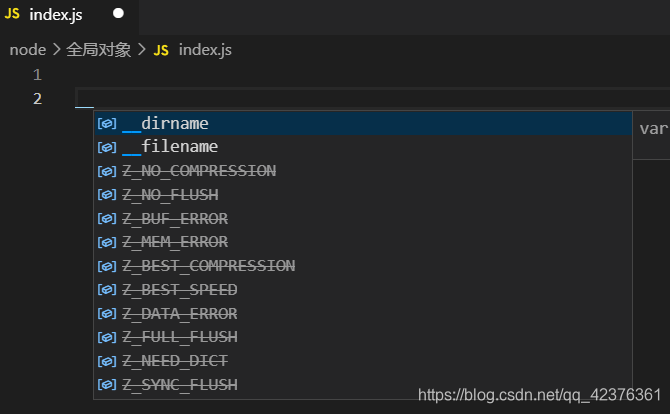Open the node breadcrumb segment
The height and width of the screenshot is (414, 670).
pos(28,50)
